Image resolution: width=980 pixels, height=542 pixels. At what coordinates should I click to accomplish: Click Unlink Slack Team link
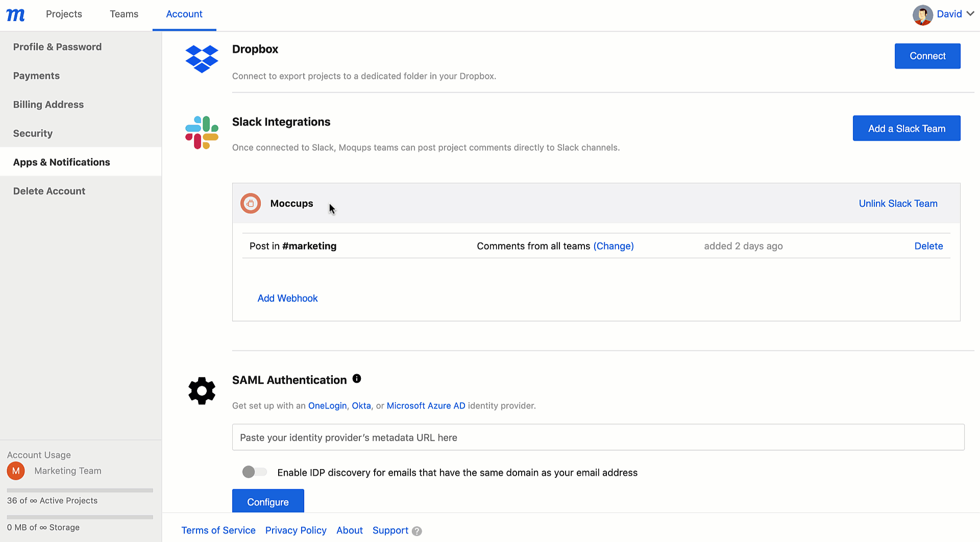pos(898,203)
